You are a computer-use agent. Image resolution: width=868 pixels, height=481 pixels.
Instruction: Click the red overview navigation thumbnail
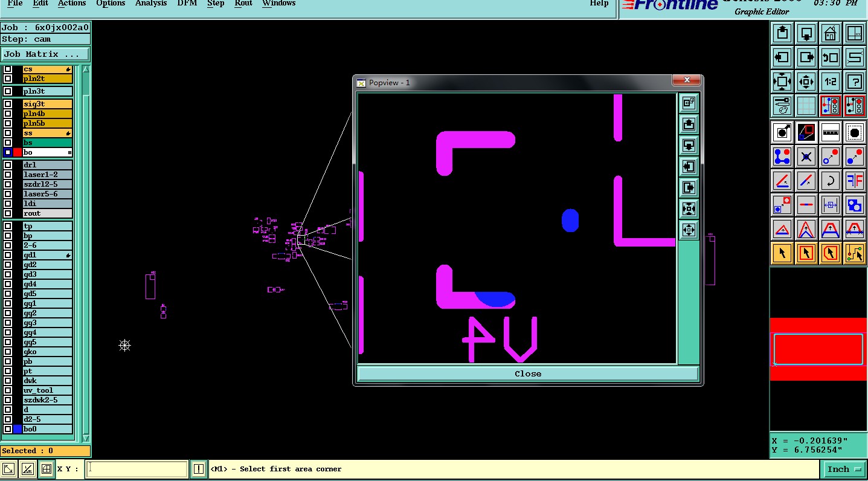point(818,349)
